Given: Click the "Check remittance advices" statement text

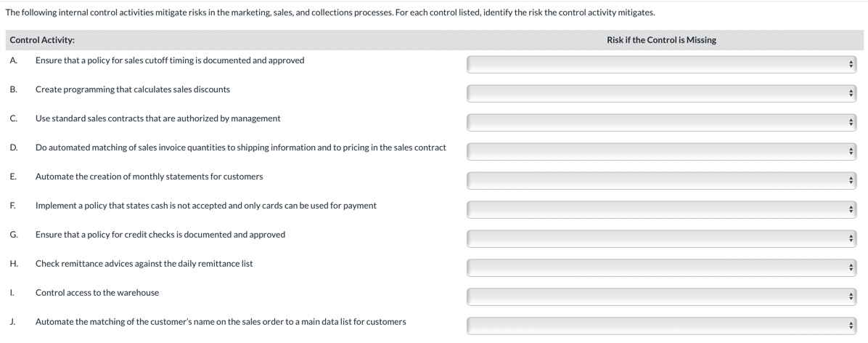Looking at the screenshot, I should click(x=144, y=263).
